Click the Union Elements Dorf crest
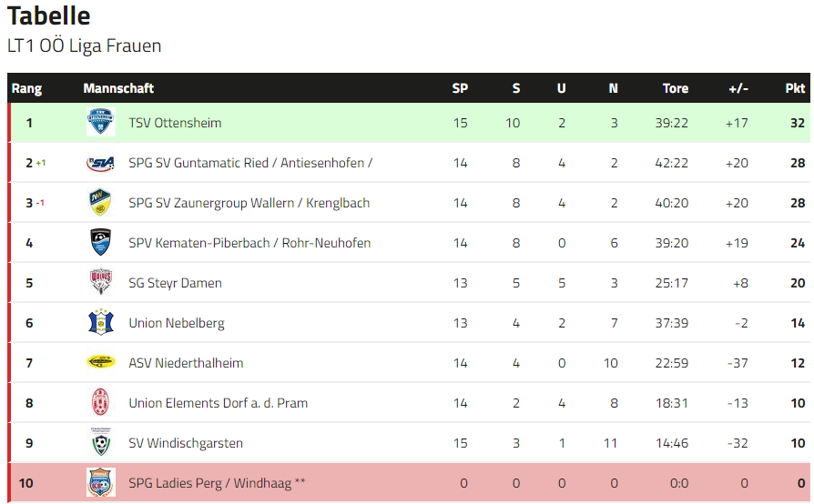 click(x=100, y=402)
